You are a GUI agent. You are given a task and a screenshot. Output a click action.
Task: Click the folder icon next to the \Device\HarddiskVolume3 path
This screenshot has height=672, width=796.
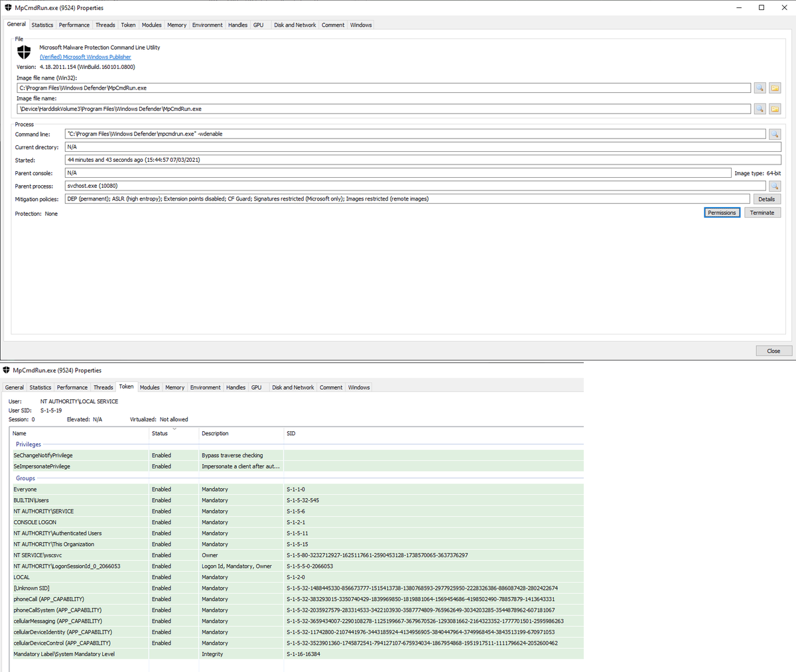pos(775,109)
